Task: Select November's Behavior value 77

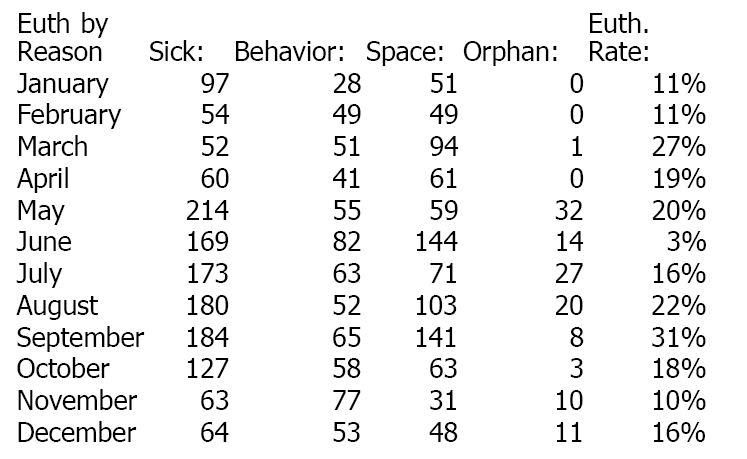Action: 346,402
